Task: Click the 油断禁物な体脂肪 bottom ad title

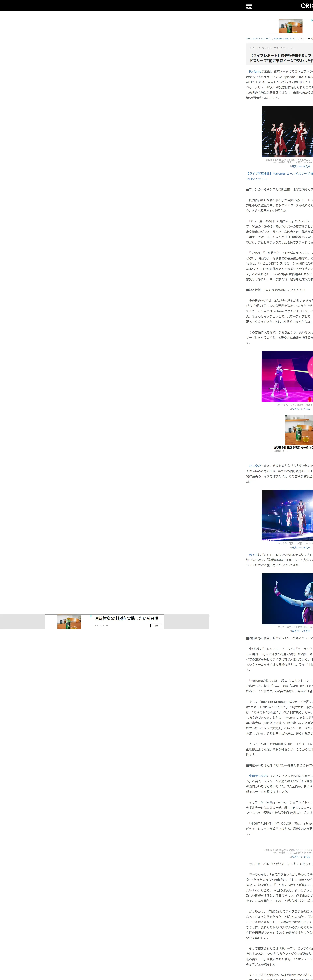Action: (x=126, y=618)
